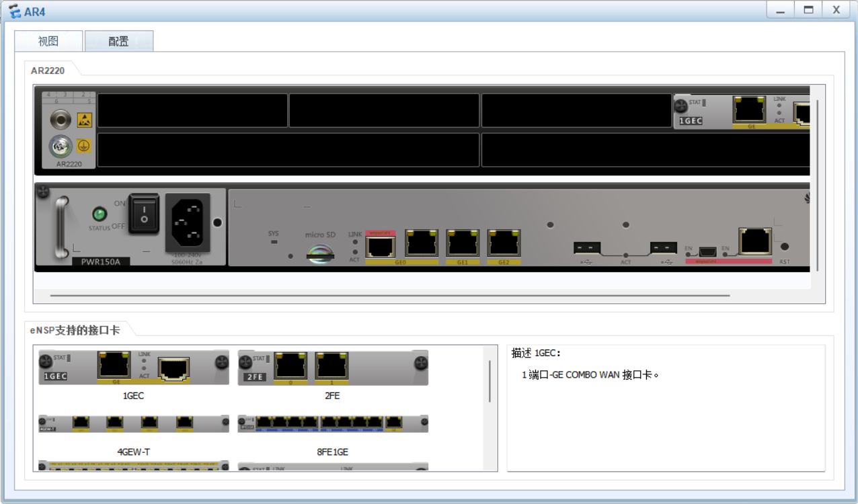This screenshot has height=504, width=858.
Task: Click the second empty top slot
Action: point(384,110)
